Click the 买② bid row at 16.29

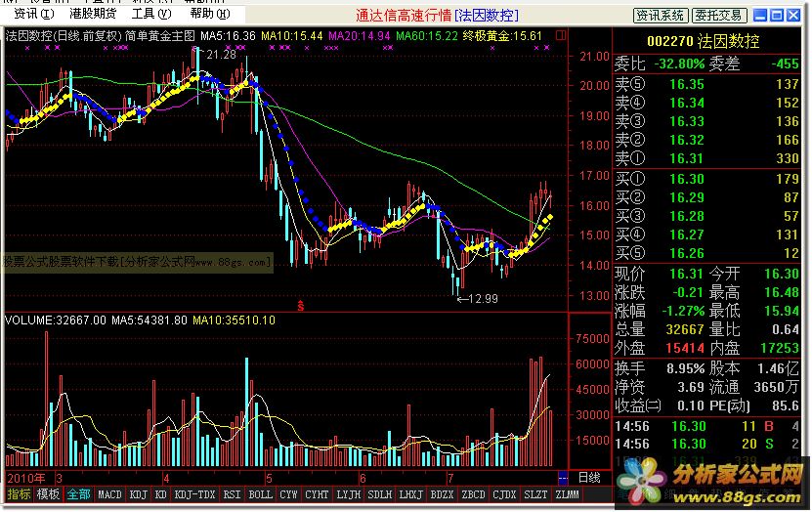(706, 197)
